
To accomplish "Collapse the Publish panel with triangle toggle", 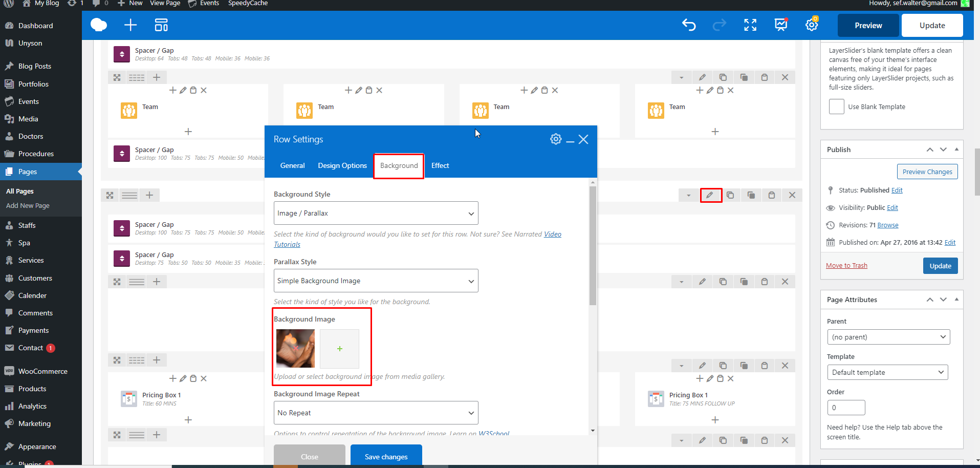I will coord(956,149).
